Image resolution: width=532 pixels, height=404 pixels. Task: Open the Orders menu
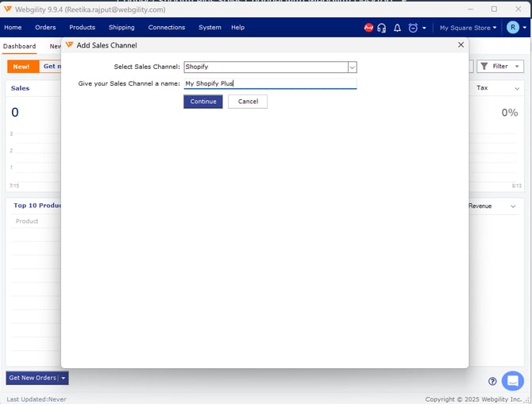(x=45, y=28)
